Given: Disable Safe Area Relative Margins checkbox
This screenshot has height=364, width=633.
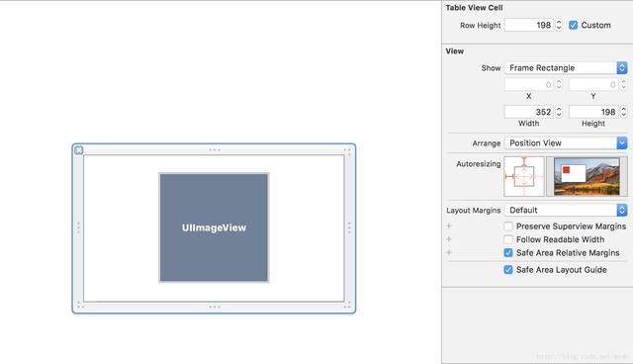Looking at the screenshot, I should 508,252.
